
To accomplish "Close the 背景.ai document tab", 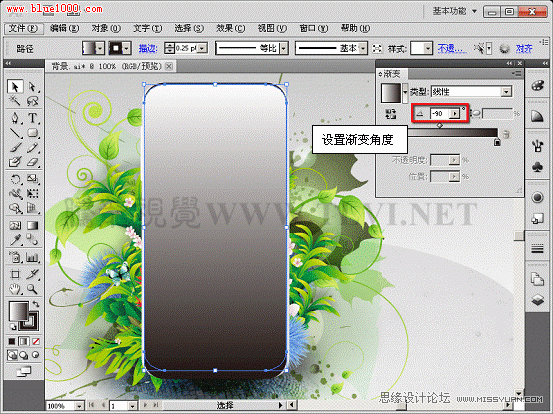I will click(169, 66).
